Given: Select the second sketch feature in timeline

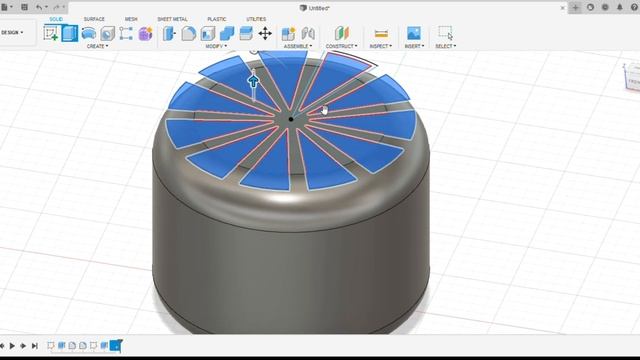Looking at the screenshot, I should click(x=93, y=346).
